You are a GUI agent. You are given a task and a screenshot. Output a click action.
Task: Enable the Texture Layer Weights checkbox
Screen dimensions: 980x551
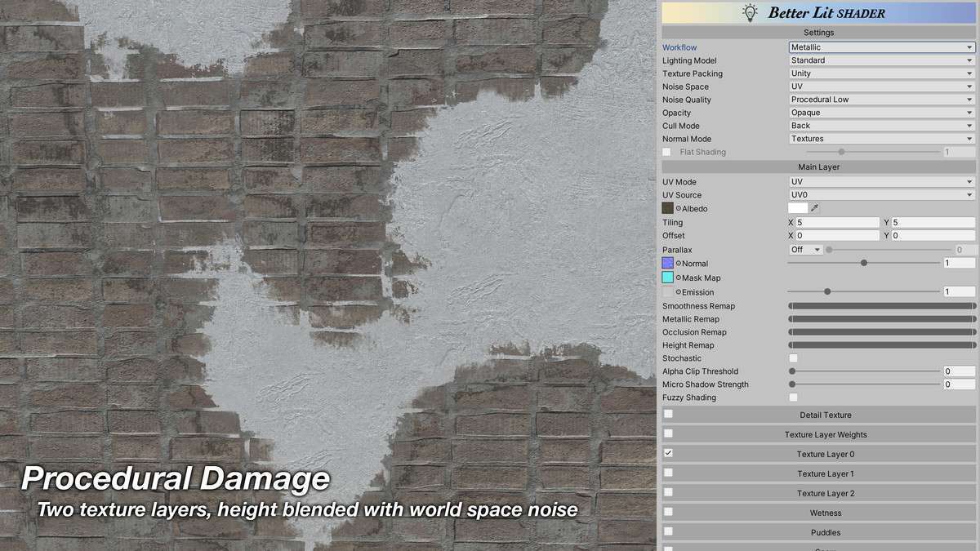(668, 433)
